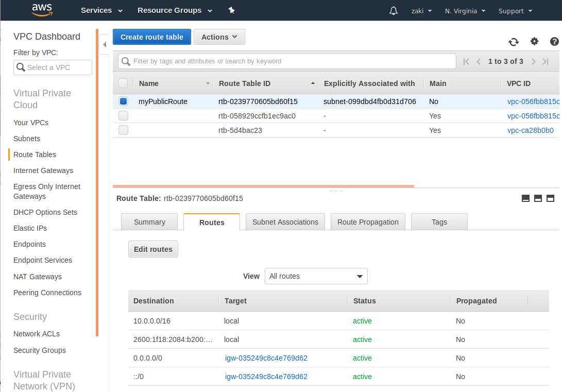
Task: Go to previous page of results
Action: coord(479,61)
